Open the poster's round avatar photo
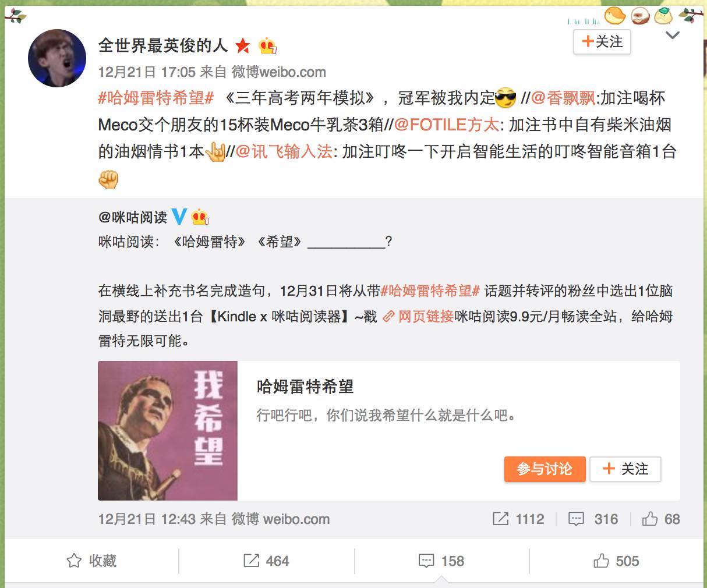Image resolution: width=707 pixels, height=588 pixels. 57,58
